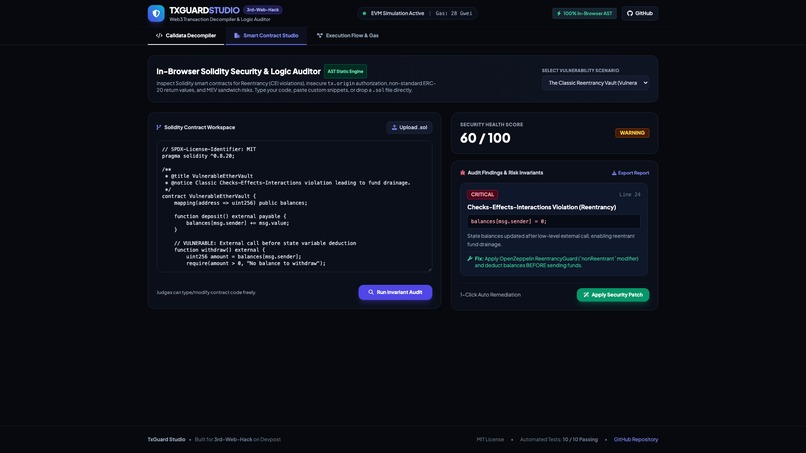This screenshot has width=806, height=453.
Task: Click the 3rd-Web-Hack badge
Action: [x=263, y=10]
